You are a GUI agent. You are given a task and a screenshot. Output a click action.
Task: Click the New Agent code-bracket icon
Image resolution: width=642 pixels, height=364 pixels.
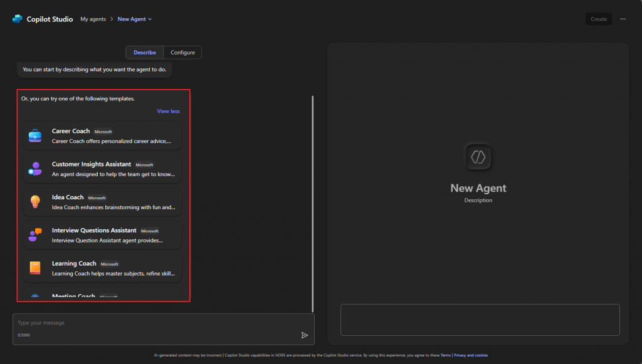click(x=478, y=157)
